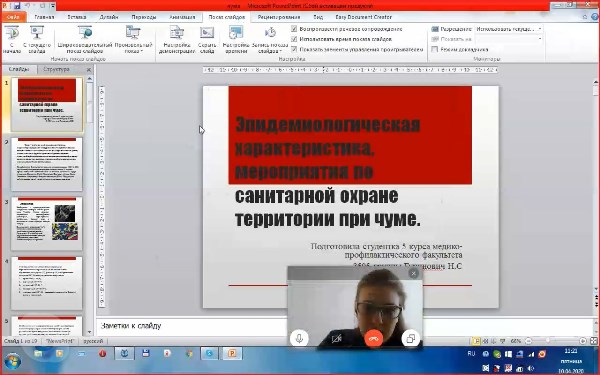The height and width of the screenshot is (375, 600).
Task: Close the video call overlay
Action: tap(413, 273)
